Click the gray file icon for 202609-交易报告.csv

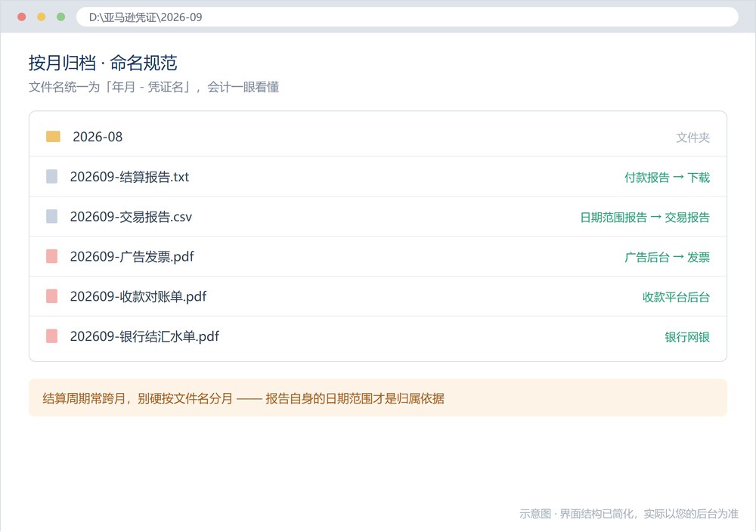coord(51,216)
